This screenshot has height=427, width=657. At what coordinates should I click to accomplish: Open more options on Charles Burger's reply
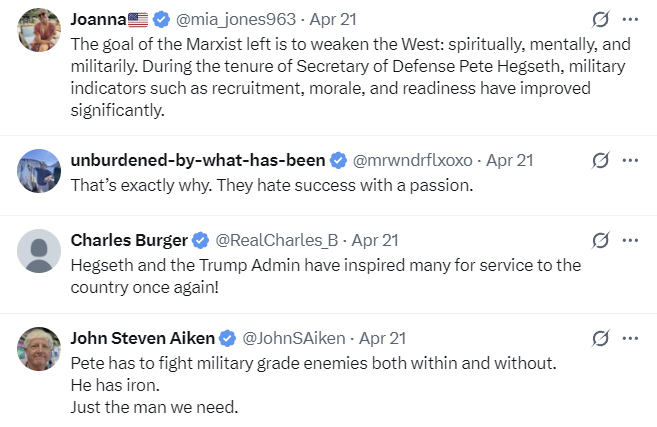pyautogui.click(x=630, y=240)
